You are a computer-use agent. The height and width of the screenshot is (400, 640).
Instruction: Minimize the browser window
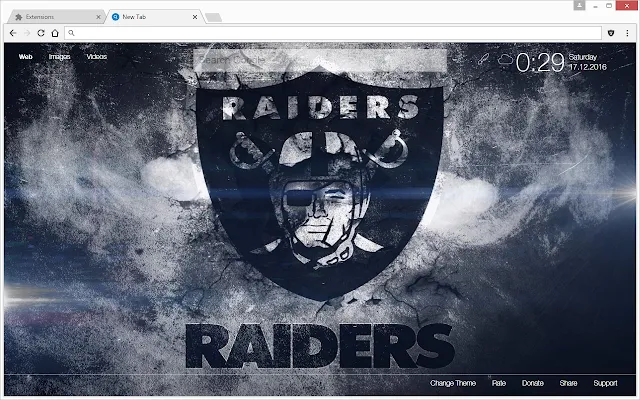click(596, 6)
